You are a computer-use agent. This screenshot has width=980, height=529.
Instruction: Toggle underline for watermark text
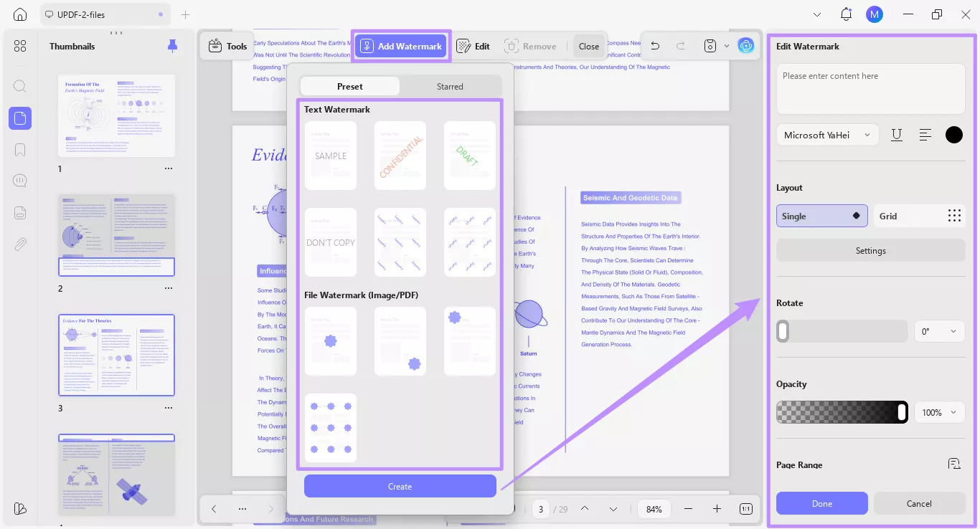[x=897, y=135]
